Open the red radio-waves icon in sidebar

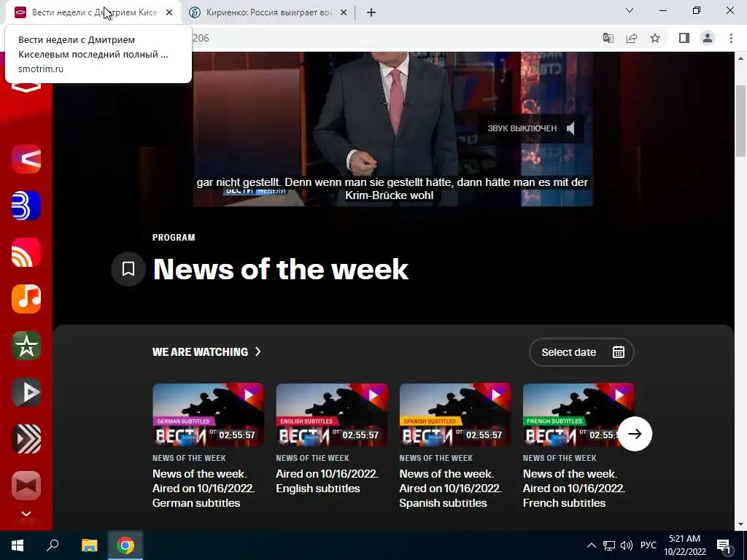tap(26, 252)
